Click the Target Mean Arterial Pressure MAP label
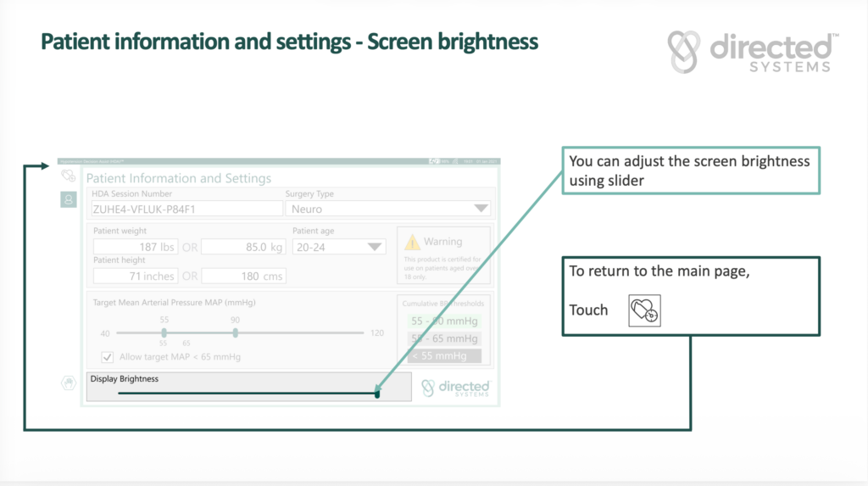This screenshot has height=486, width=868. 175,303
